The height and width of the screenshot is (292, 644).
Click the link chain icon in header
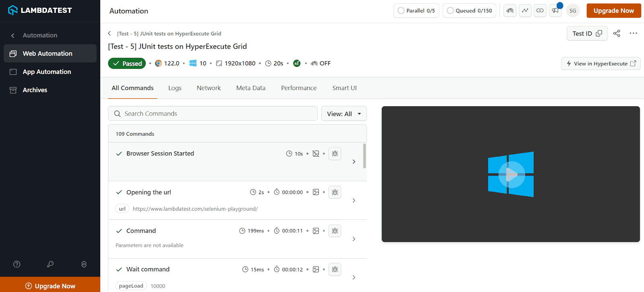click(x=540, y=11)
